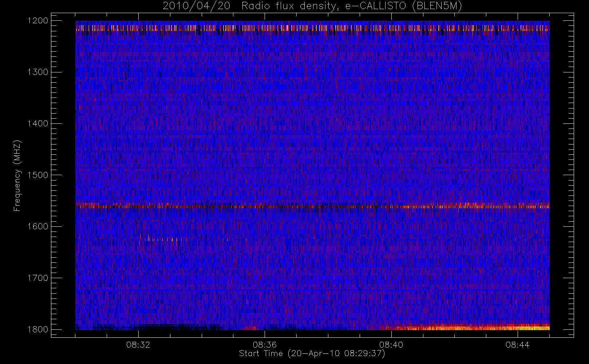Click the 1800 frequency tick label
This screenshot has width=589, height=364.
pos(38,329)
